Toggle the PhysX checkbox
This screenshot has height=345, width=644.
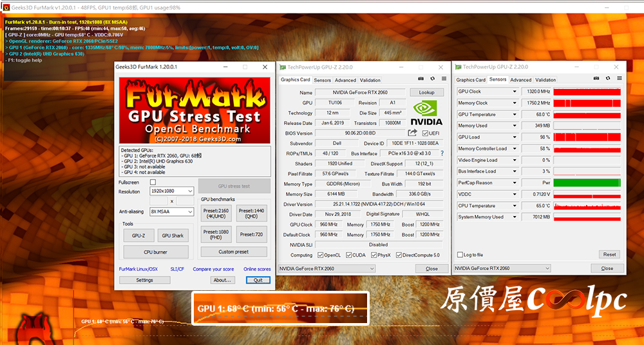tap(374, 255)
